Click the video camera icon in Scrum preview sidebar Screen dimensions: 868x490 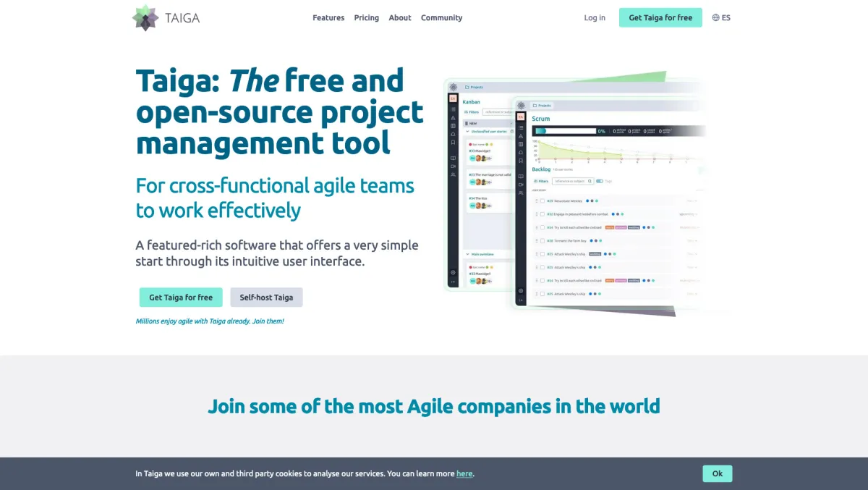click(x=521, y=185)
